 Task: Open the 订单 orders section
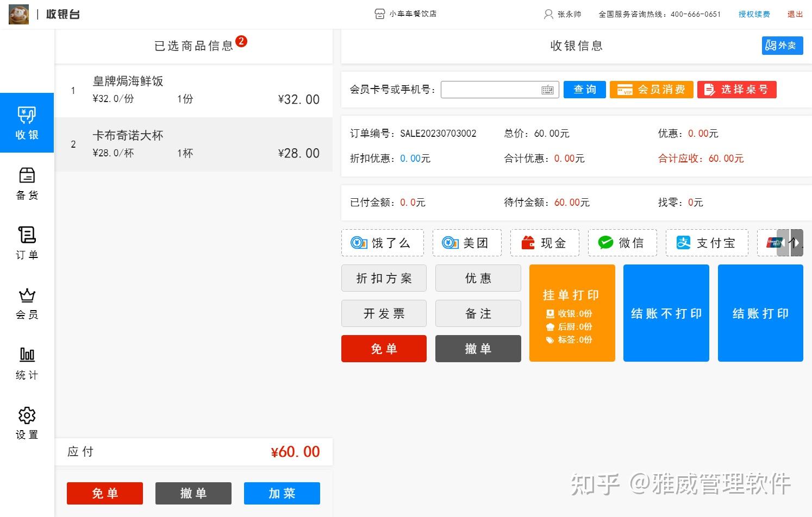(27, 244)
